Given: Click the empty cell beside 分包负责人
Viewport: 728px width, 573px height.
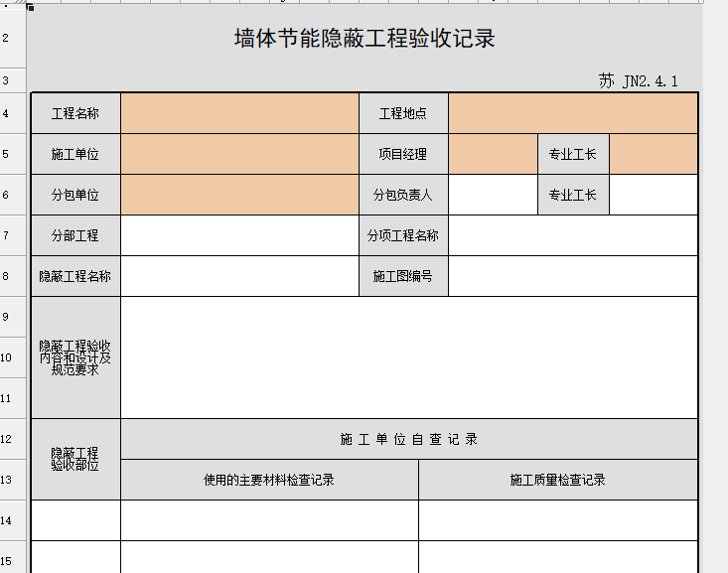Looking at the screenshot, I should click(x=493, y=195).
